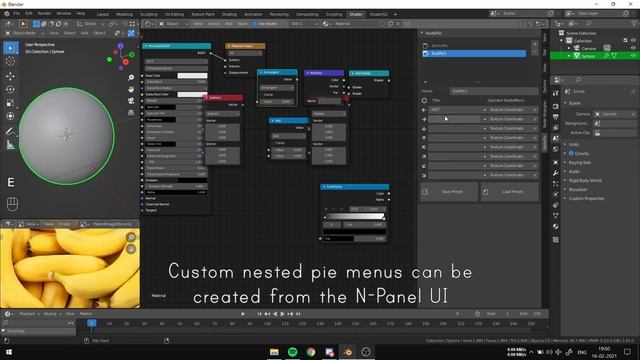Select the Select Box tool in viewport
The height and width of the screenshot is (360, 640).
tap(11, 48)
